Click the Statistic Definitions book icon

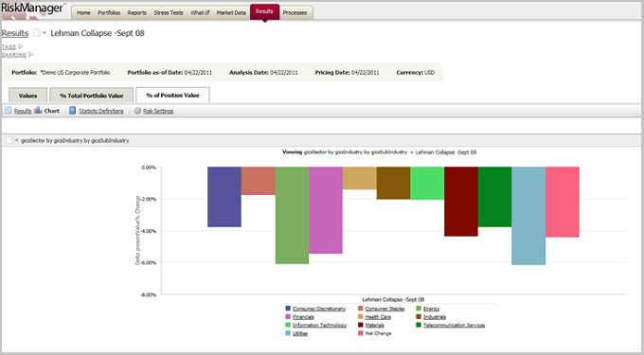[x=72, y=111]
